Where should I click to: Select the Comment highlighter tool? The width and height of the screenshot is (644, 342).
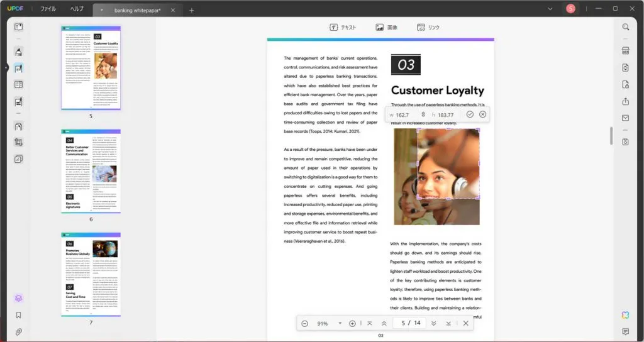coord(18,52)
